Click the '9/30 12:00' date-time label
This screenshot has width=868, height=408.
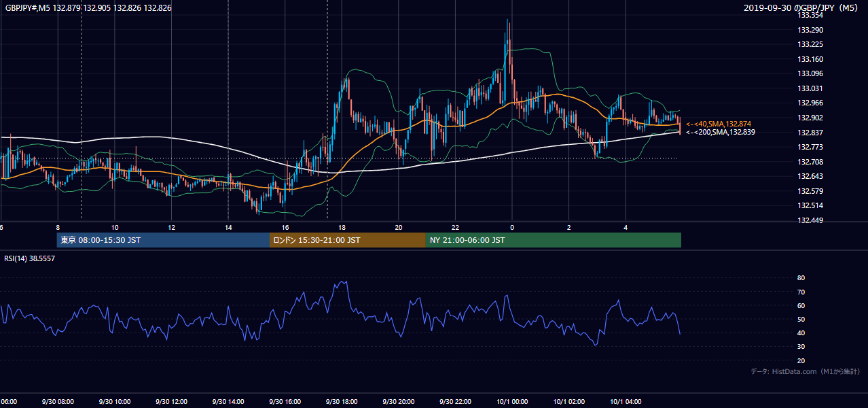pos(171,402)
